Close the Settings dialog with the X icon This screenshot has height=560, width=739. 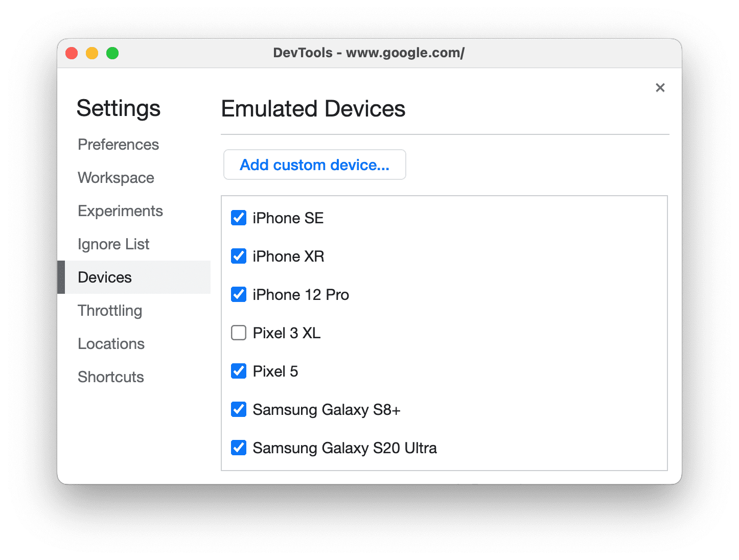pyautogui.click(x=660, y=87)
